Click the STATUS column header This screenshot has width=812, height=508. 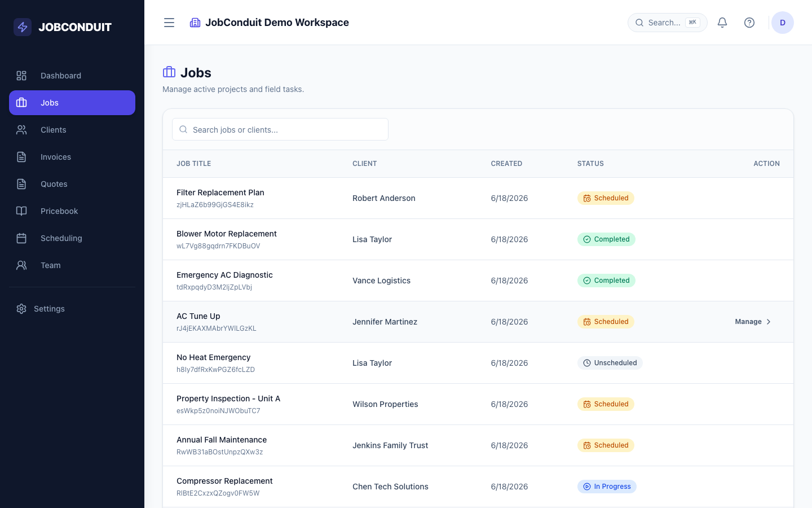tap(590, 164)
